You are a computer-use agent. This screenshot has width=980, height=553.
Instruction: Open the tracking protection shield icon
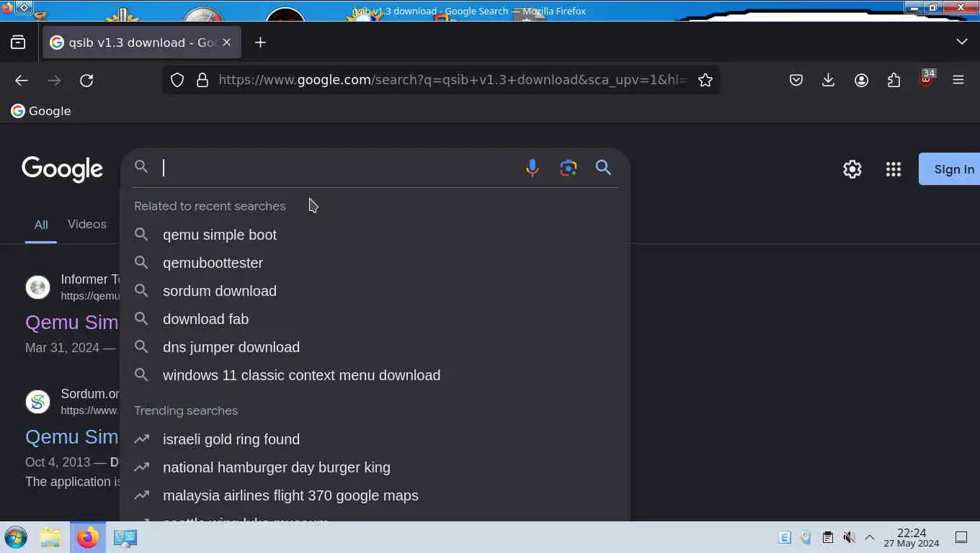click(x=177, y=80)
